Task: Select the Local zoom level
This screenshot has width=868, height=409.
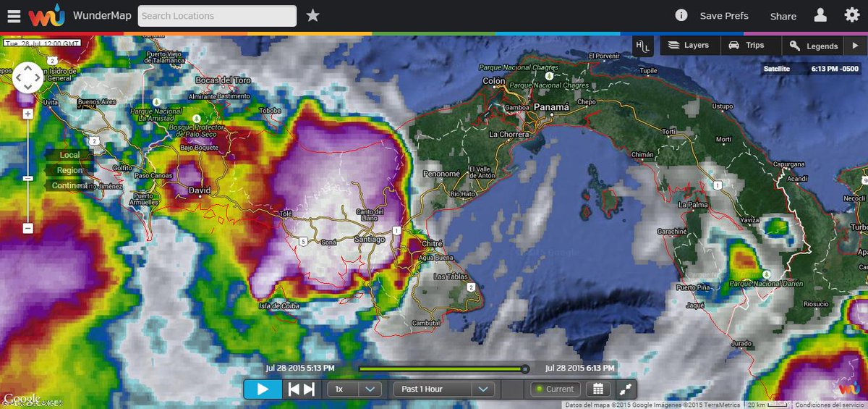Action: [69, 155]
